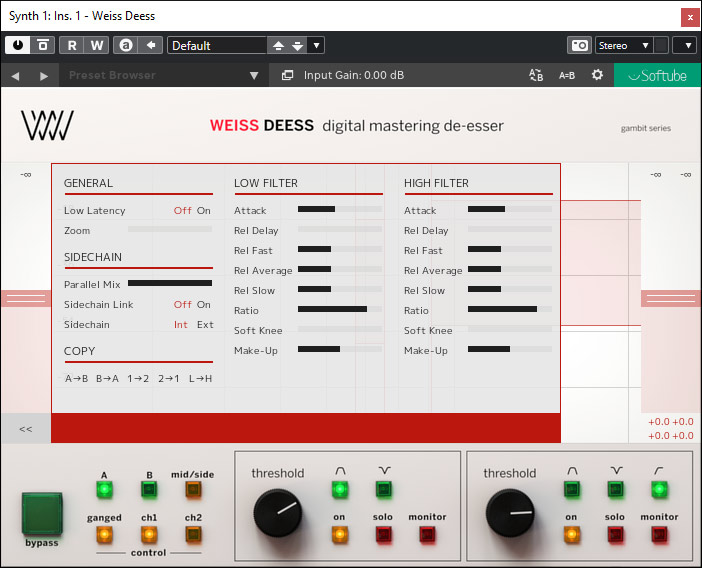Click the camera snapshot icon in the toolbar
The height and width of the screenshot is (568, 702).
point(579,45)
